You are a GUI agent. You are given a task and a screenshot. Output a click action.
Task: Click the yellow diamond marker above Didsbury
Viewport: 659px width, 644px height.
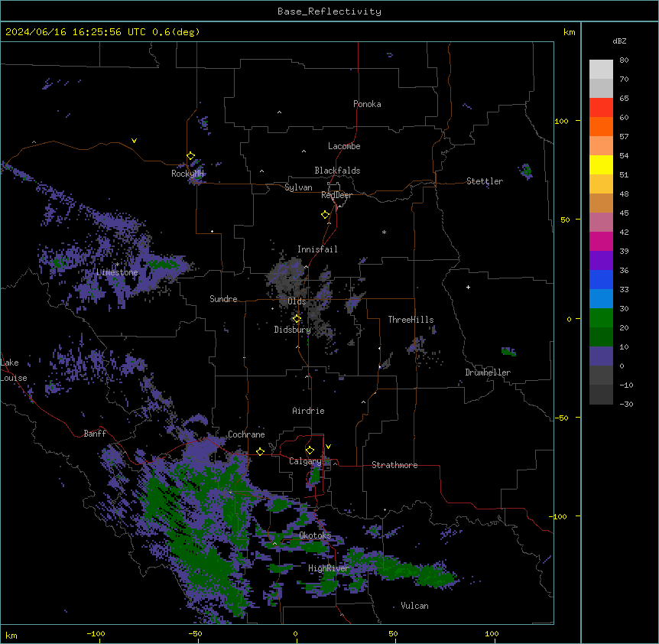pos(297,319)
